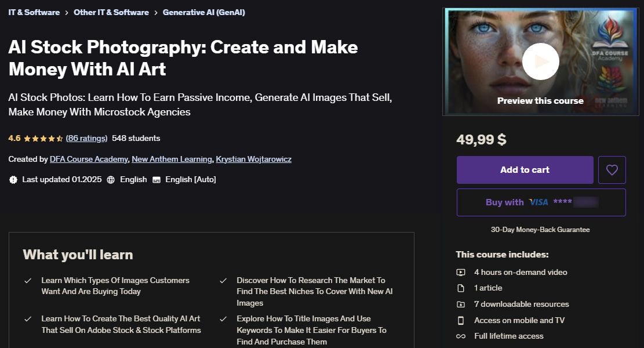The width and height of the screenshot is (644, 348).
Task: Click the Preview this course label
Action: tap(540, 101)
